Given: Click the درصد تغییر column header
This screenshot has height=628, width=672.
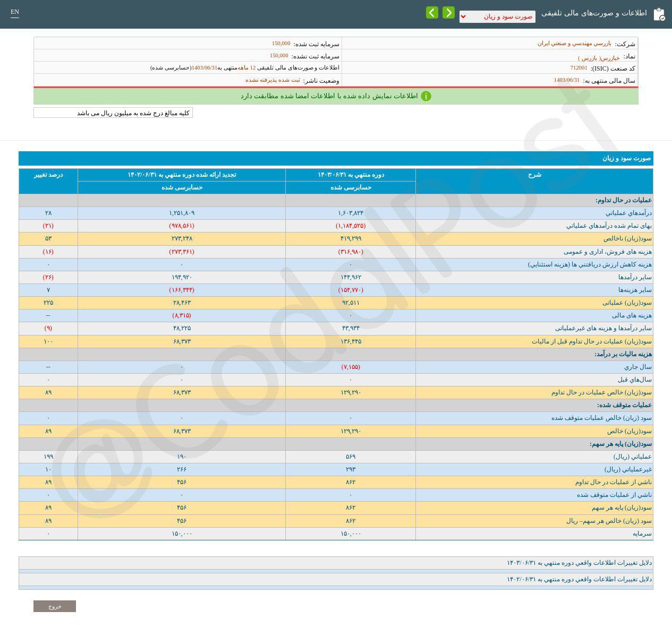Looking at the screenshot, I should (x=48, y=175).
